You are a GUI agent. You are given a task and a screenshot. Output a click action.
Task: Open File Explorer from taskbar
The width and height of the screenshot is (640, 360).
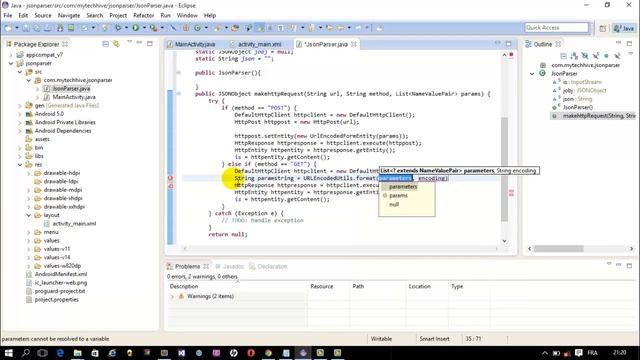tap(78, 353)
